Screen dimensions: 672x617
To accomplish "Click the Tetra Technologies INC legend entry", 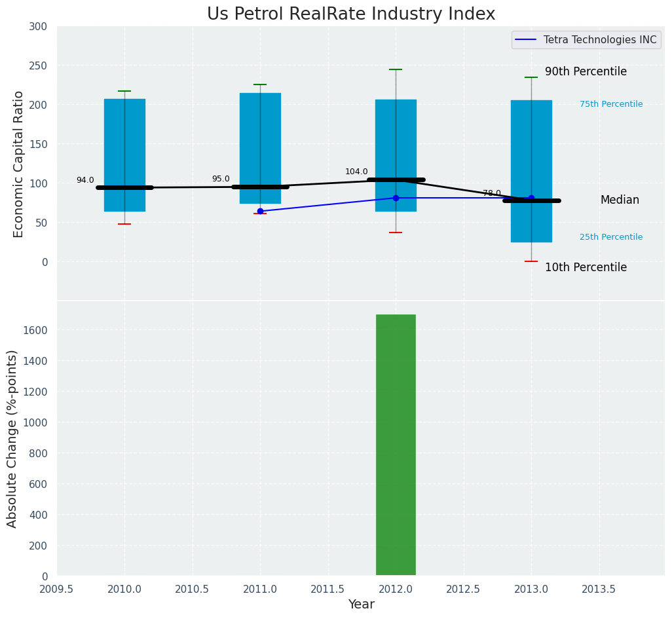I will (x=601, y=40).
